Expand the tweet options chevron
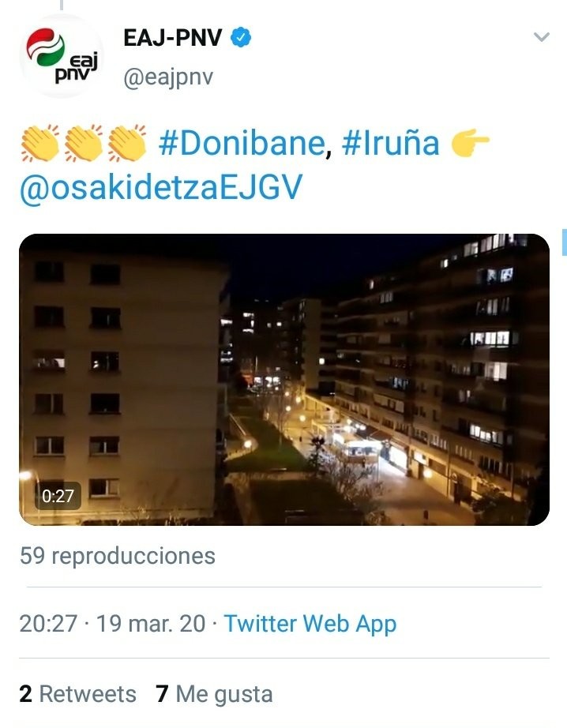 (x=542, y=36)
